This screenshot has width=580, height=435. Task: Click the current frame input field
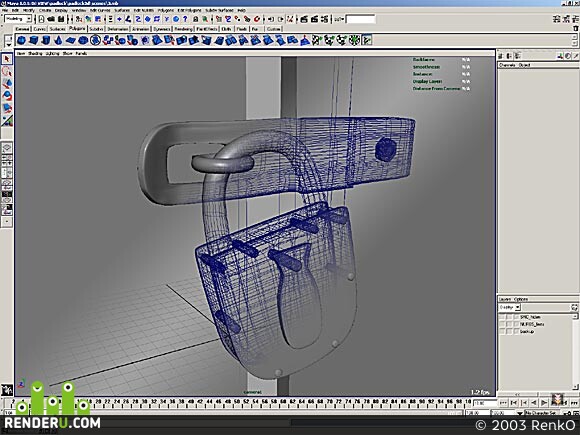485,403
